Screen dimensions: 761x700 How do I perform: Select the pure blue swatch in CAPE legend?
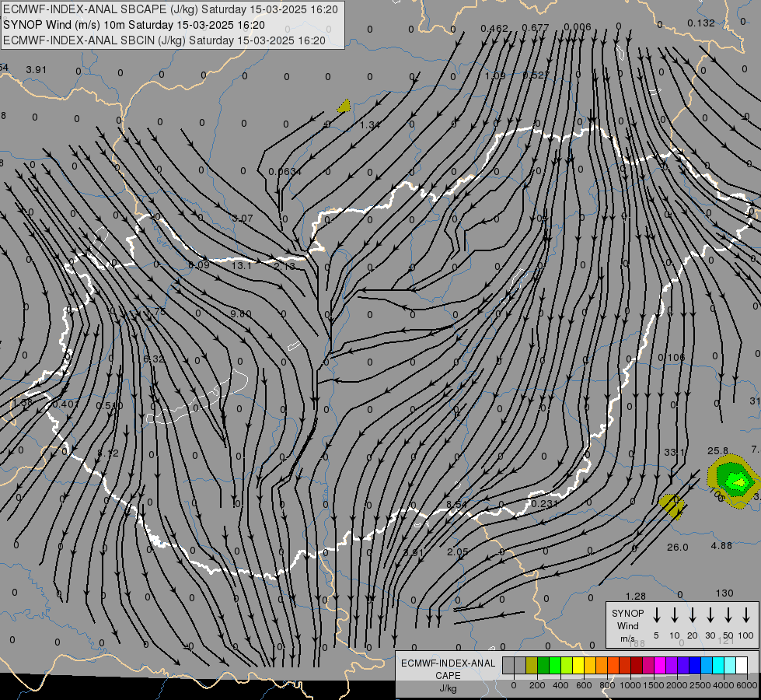(695, 666)
